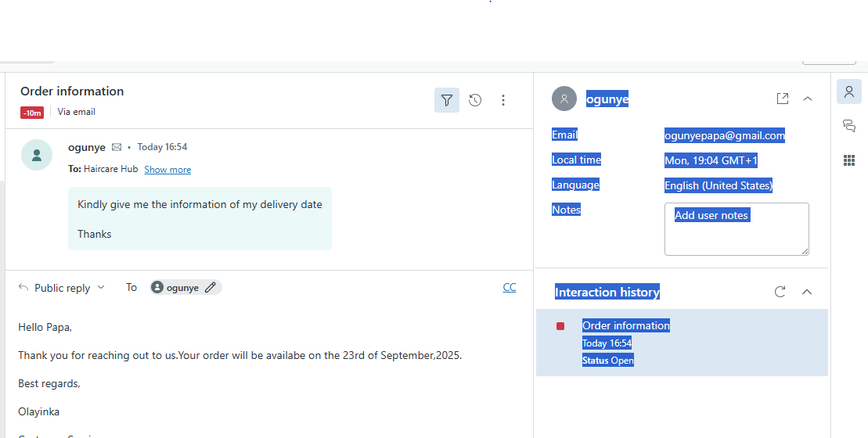
Task: Click the Add user notes field
Action: (x=736, y=229)
